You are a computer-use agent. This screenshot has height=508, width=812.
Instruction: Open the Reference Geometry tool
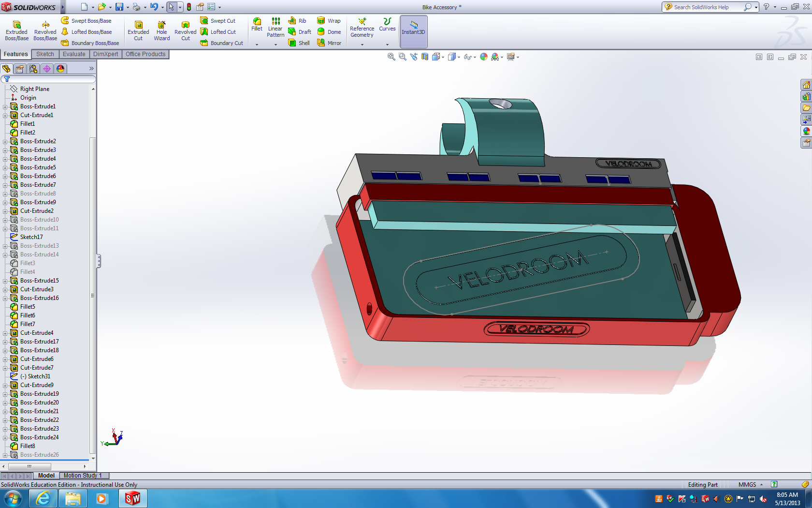pyautogui.click(x=362, y=28)
